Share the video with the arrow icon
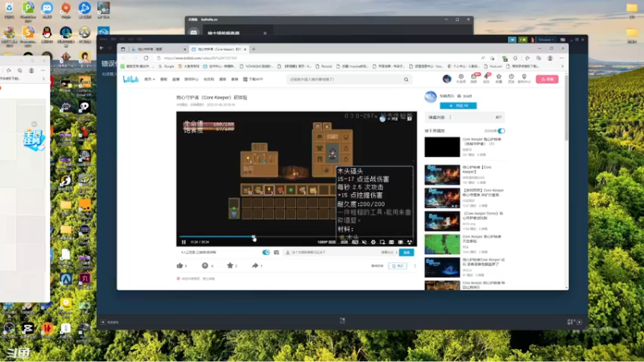 click(x=255, y=265)
